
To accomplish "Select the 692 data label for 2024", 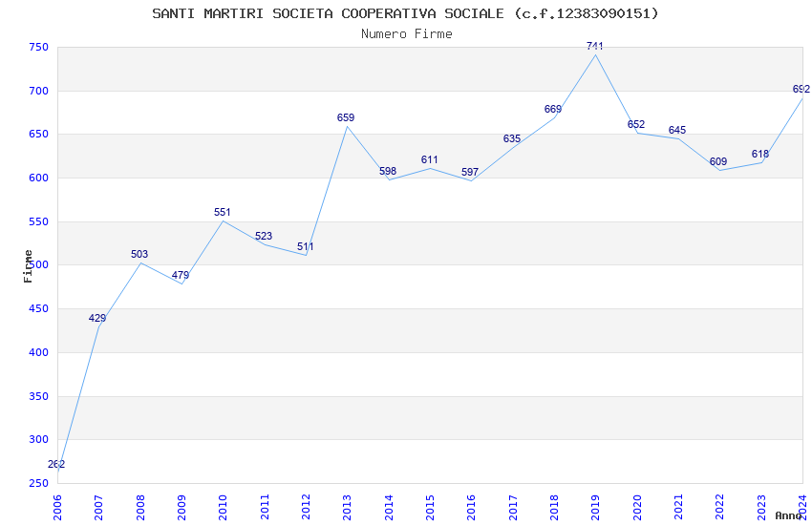I will click(801, 89).
